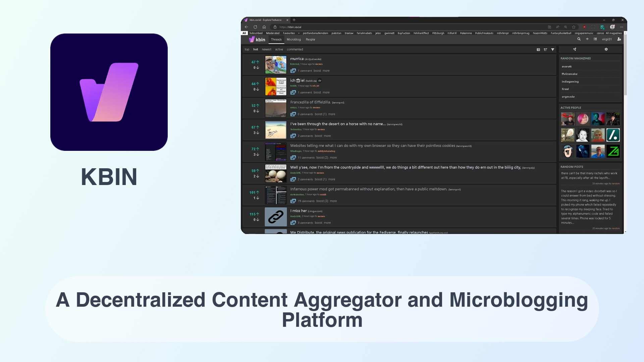Click the search icon in kbin toolbar
644x362 pixels.
point(579,39)
